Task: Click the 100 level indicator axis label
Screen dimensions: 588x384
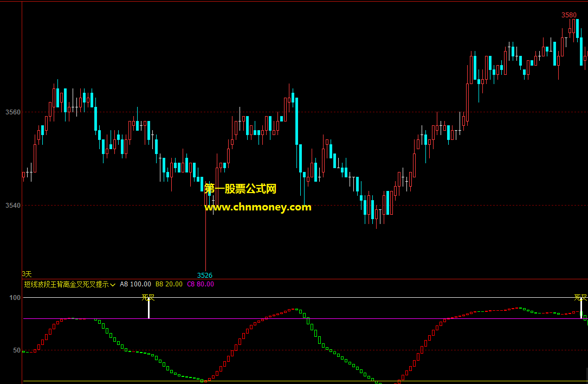Action: coord(15,298)
